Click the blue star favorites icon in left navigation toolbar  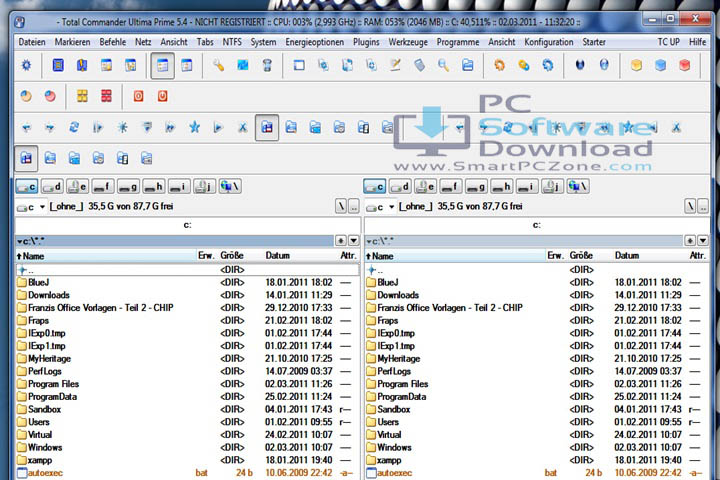(x=194, y=127)
